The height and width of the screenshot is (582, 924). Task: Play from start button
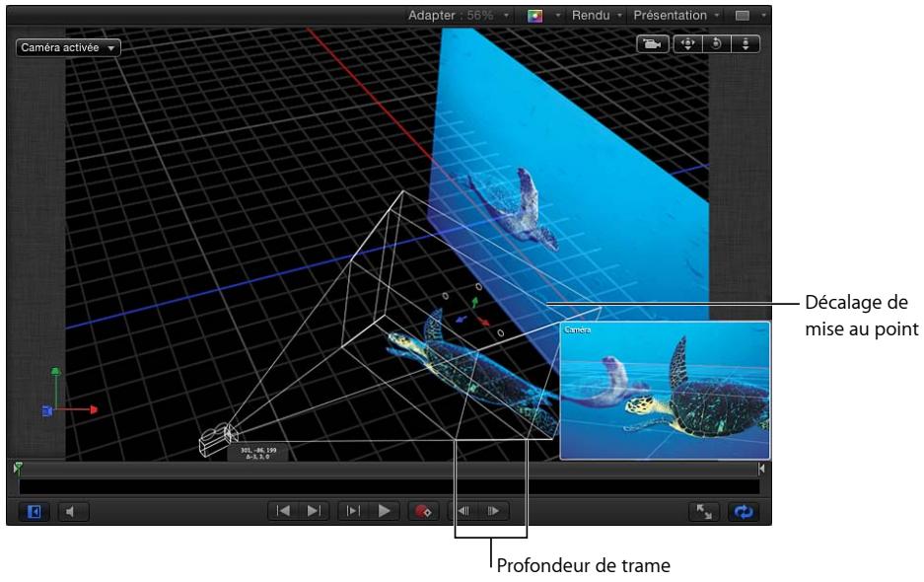pyautogui.click(x=353, y=511)
